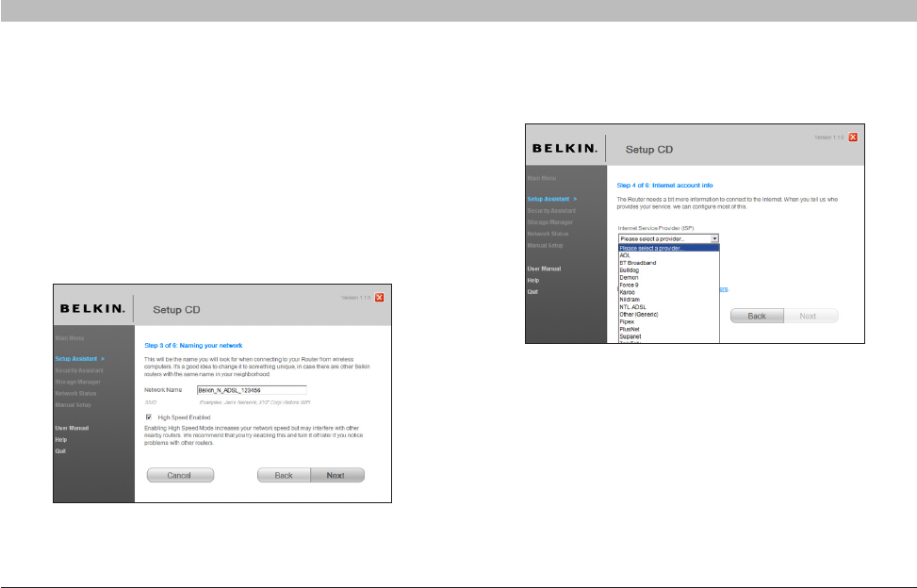The width and height of the screenshot is (917, 588).
Task: Open Storage Manager in the Step 4 sidebar
Action: (550, 222)
